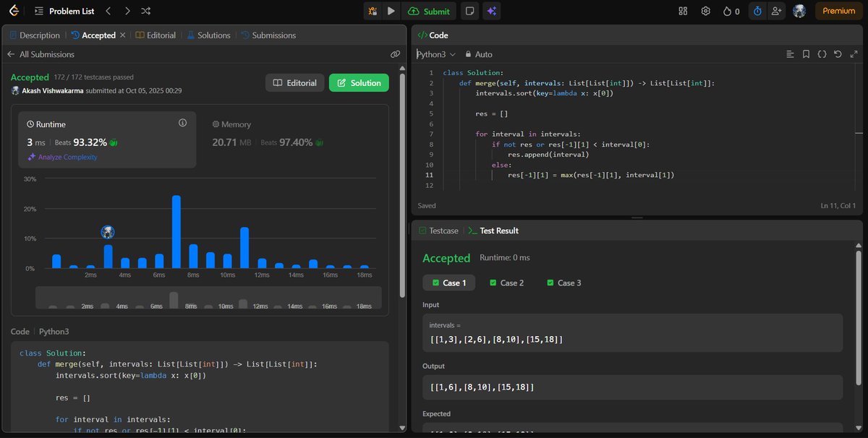This screenshot has width=868, height=438.
Task: Format code with the align icon
Action: [x=790, y=54]
